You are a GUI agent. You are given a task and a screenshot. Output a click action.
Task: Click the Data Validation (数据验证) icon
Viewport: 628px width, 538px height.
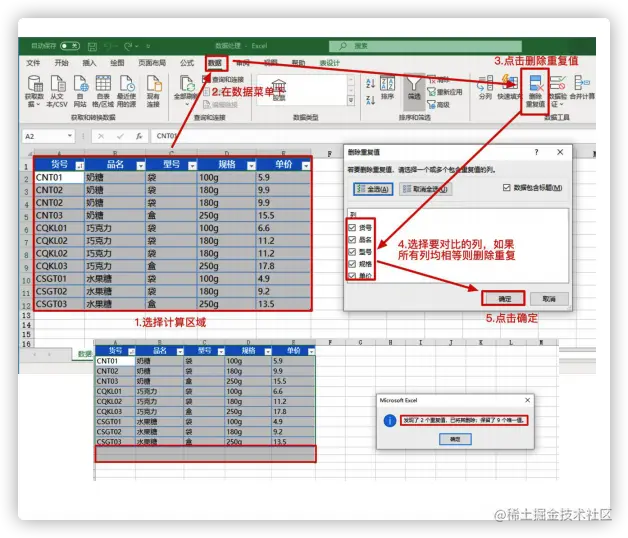coord(557,83)
